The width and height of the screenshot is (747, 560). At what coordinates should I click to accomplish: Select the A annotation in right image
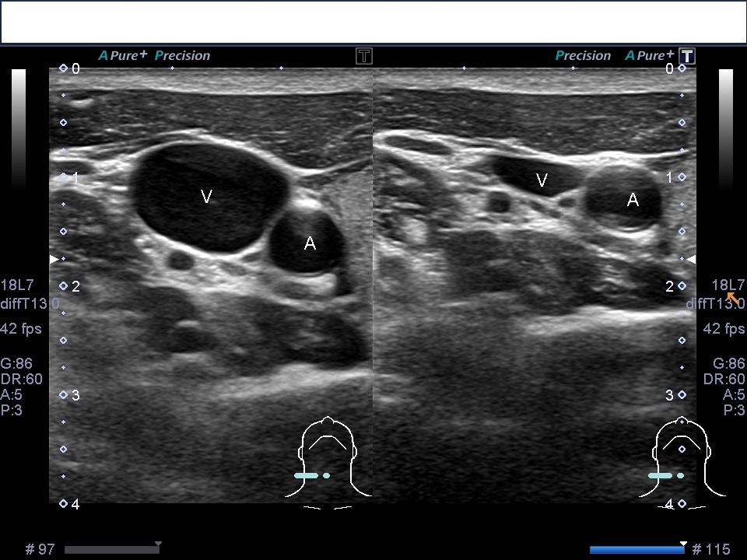coord(633,200)
